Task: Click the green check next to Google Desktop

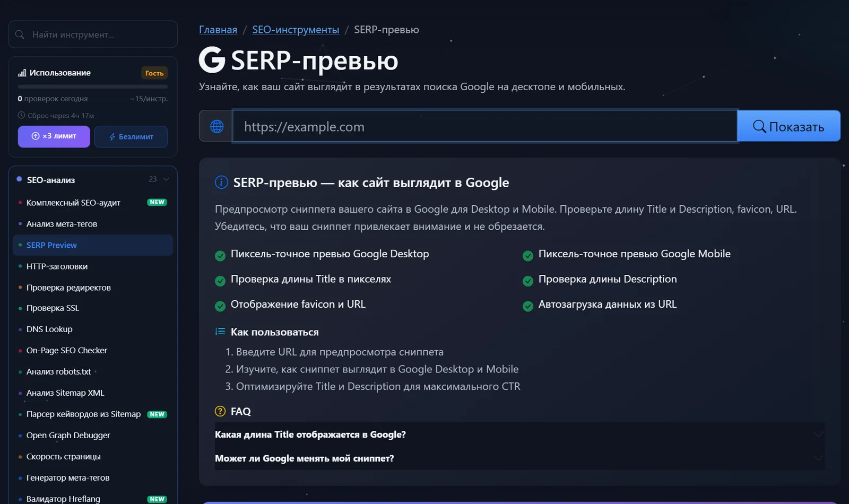Action: click(x=220, y=256)
